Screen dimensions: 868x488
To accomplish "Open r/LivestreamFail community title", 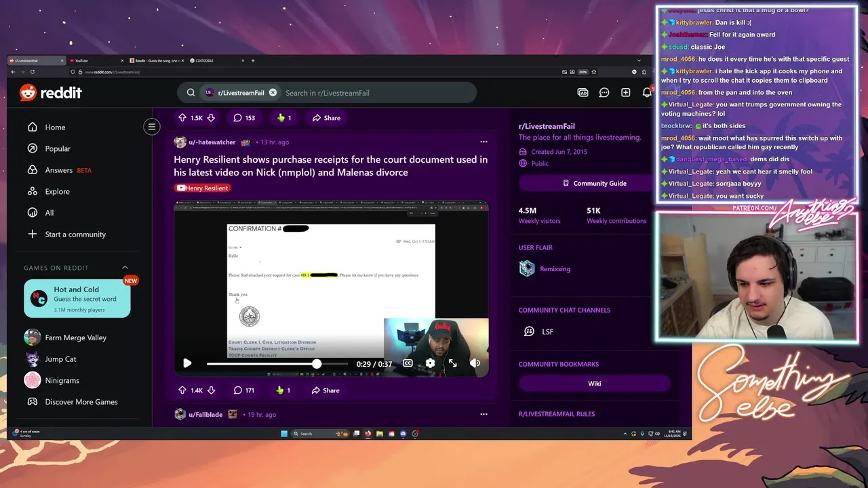I will [547, 126].
